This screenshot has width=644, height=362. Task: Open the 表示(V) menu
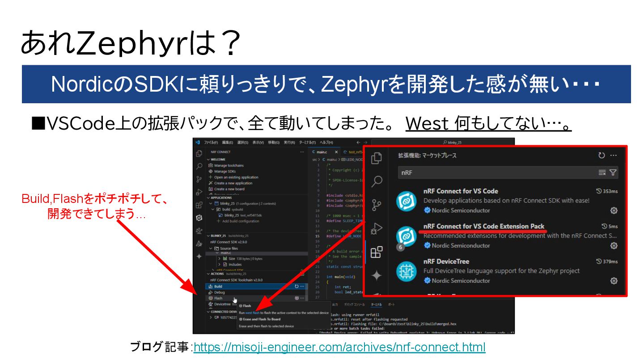[x=258, y=143]
